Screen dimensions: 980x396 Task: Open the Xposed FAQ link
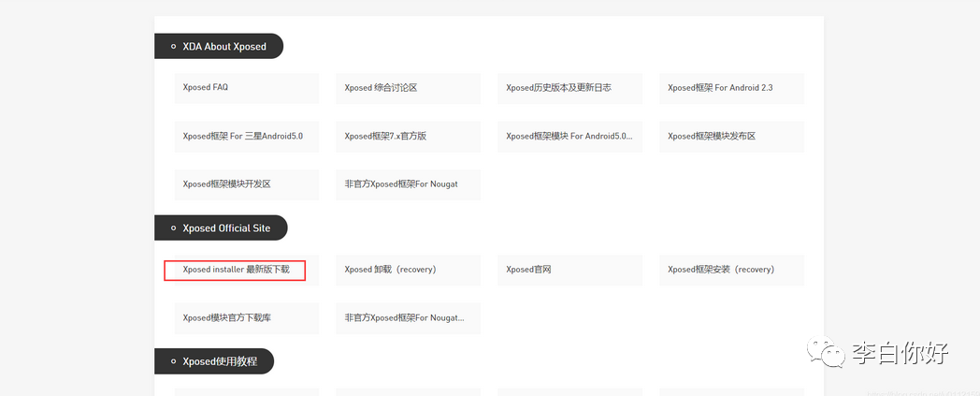pos(246,88)
